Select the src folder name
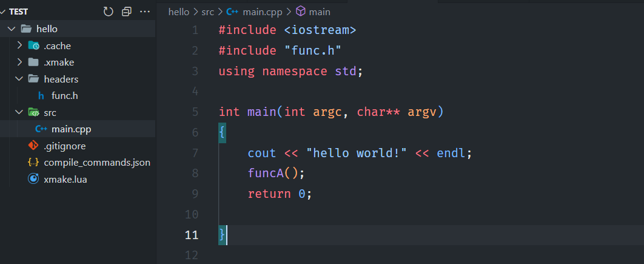Screen dimensions: 644x264 point(50,113)
